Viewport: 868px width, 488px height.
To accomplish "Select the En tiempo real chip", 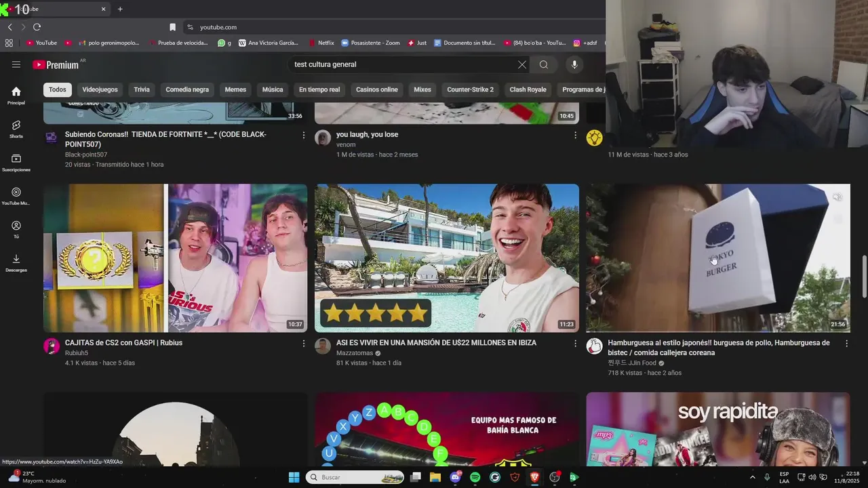I will point(319,89).
